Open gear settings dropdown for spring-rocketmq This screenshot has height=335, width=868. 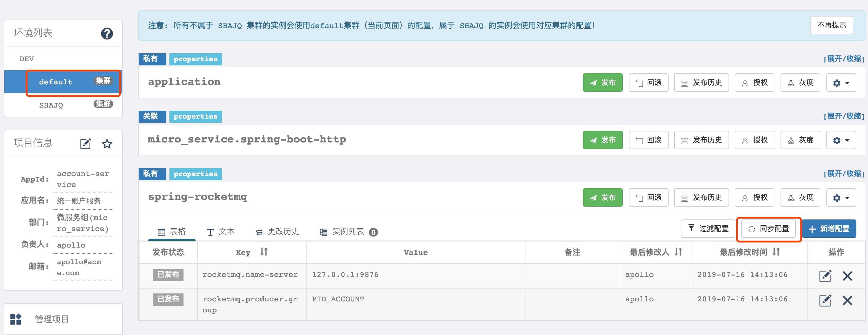tap(841, 198)
